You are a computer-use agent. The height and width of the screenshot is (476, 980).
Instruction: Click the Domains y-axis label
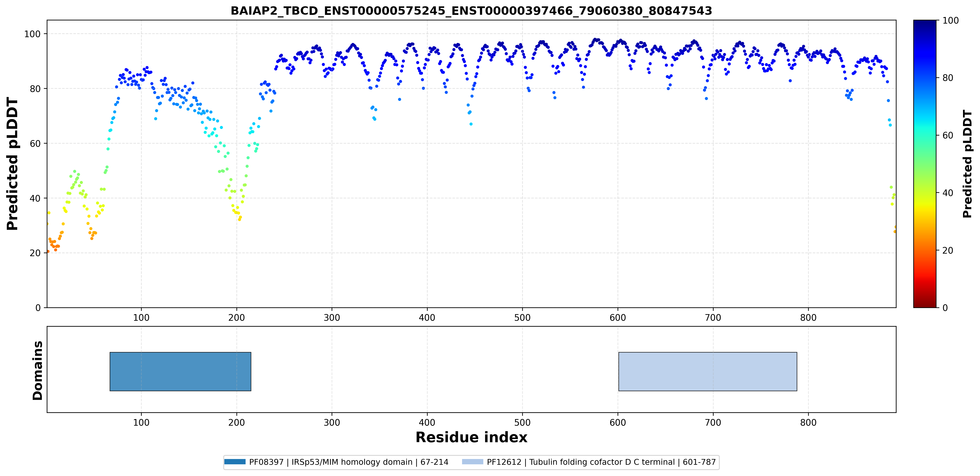tap(38, 370)
